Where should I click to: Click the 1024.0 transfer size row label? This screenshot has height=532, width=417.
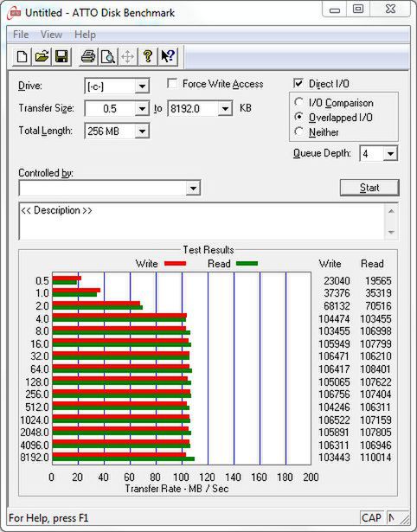click(x=35, y=420)
